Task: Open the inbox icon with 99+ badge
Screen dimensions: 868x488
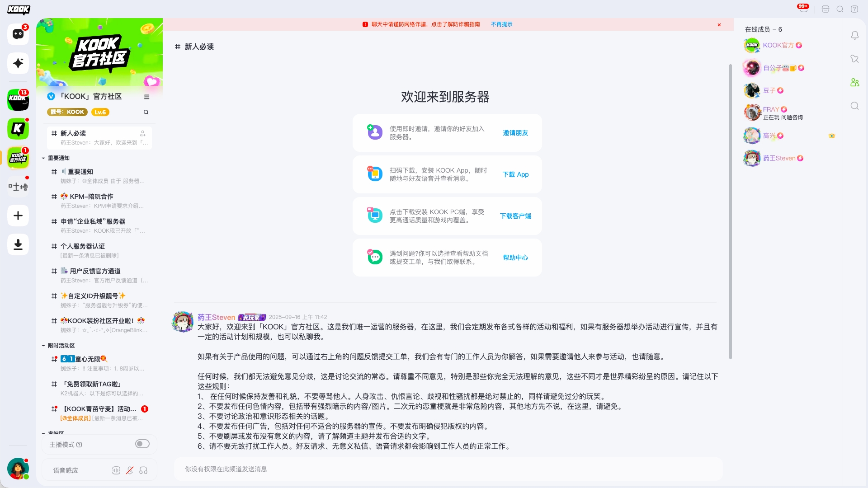Action: coord(804,9)
